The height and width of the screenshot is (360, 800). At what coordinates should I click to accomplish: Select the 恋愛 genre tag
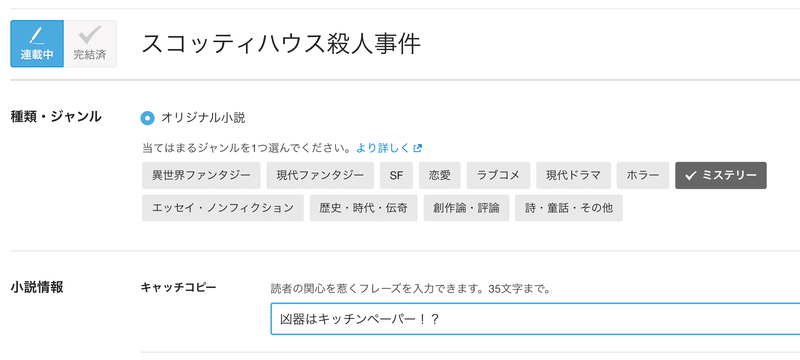tap(440, 175)
